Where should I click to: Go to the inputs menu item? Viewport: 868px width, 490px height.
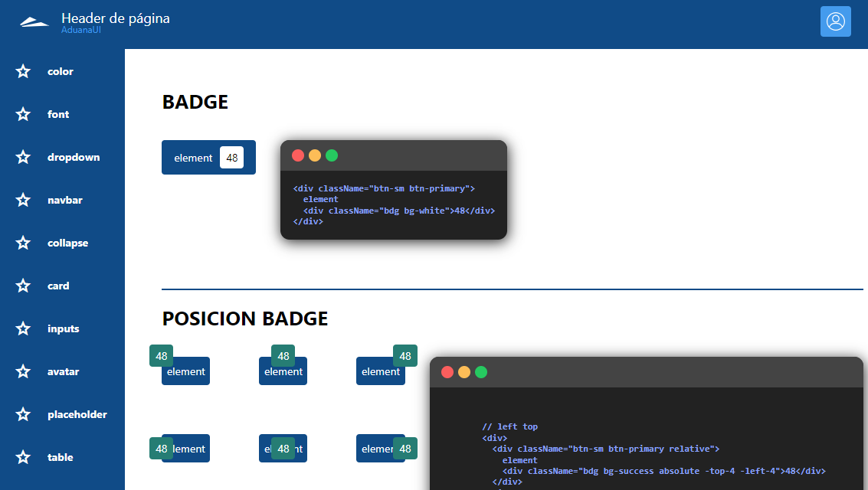coord(63,328)
